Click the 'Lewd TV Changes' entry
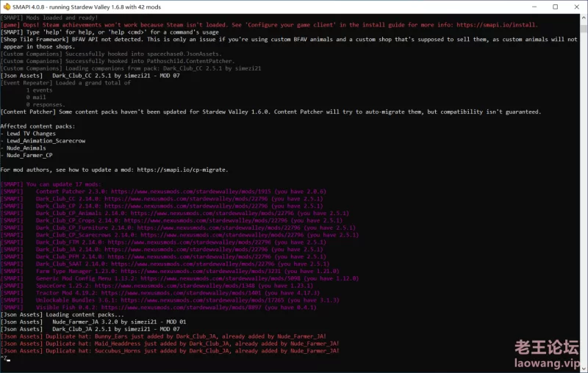Screen dimensions: 588x373 (x=31, y=134)
